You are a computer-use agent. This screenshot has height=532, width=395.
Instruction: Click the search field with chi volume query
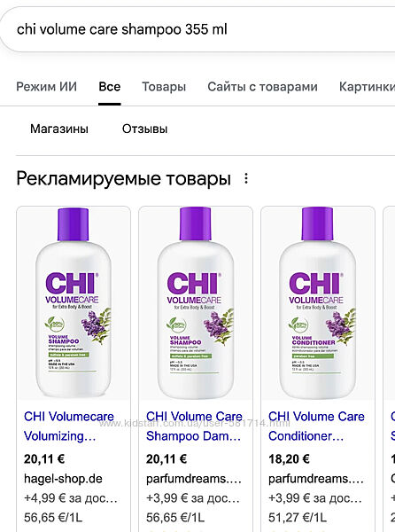pyautogui.click(x=197, y=29)
